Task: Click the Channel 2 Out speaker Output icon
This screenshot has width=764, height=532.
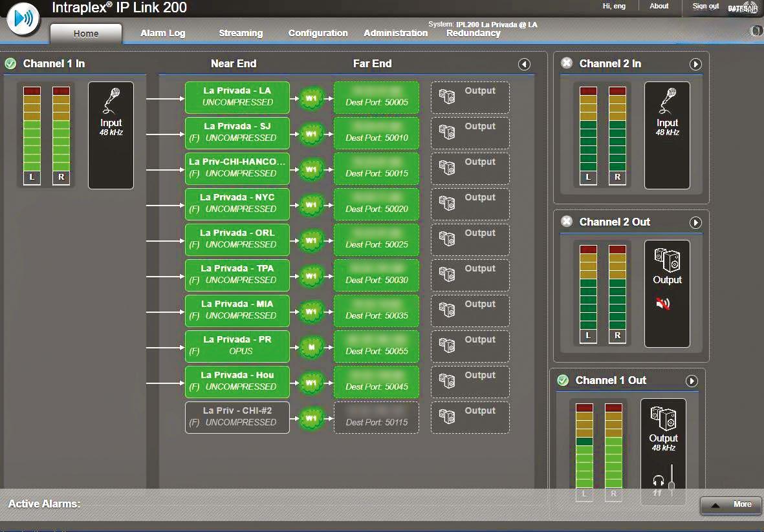Action: point(667,259)
